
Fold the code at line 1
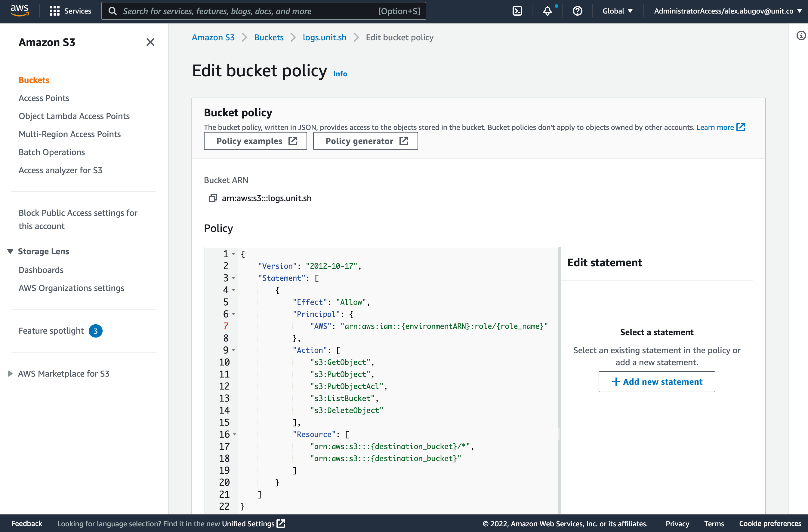[x=233, y=254]
